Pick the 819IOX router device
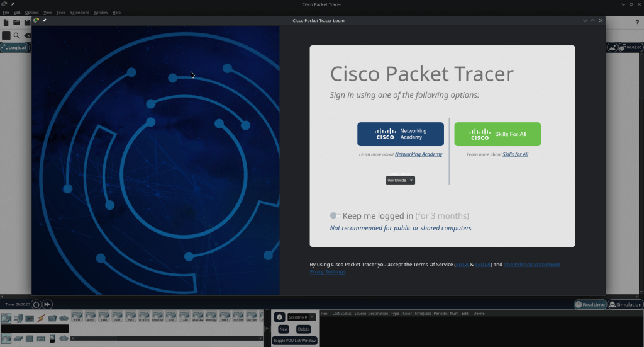 pyautogui.click(x=144, y=317)
